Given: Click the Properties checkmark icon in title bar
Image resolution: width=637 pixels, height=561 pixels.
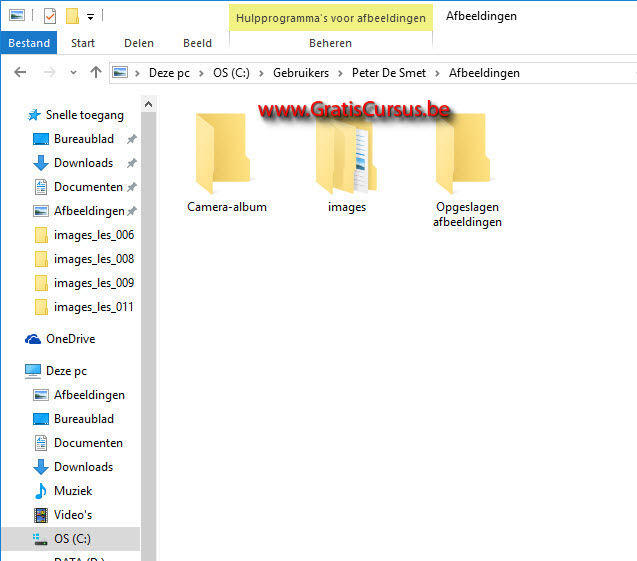Looking at the screenshot, I should click(x=50, y=16).
